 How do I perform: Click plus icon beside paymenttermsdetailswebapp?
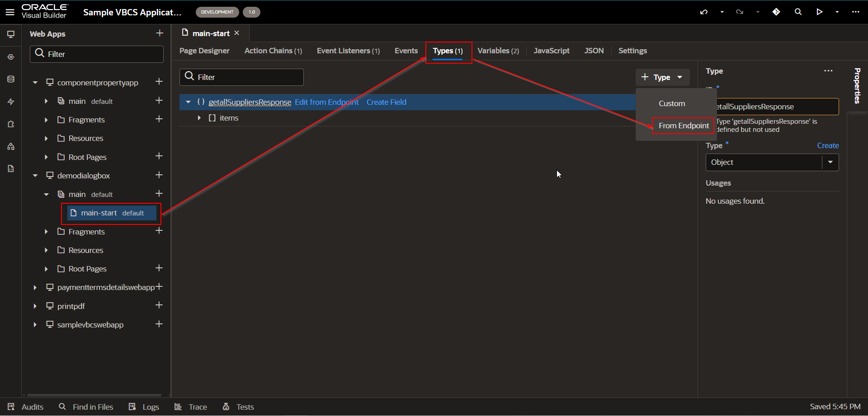(159, 287)
